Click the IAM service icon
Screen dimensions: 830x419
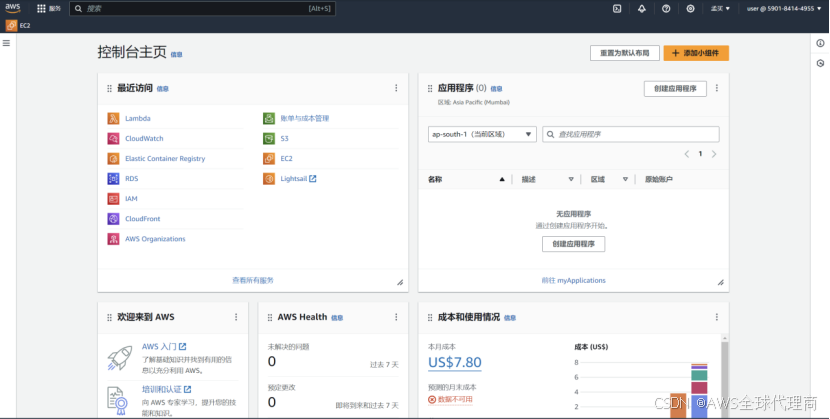113,199
